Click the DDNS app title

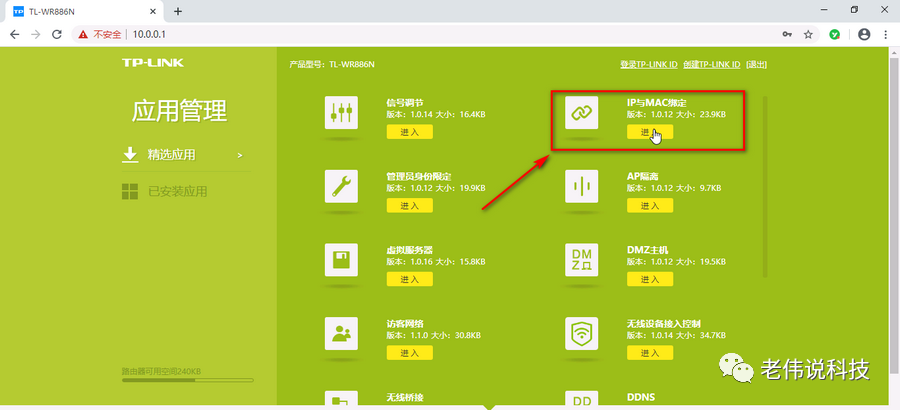tap(641, 397)
